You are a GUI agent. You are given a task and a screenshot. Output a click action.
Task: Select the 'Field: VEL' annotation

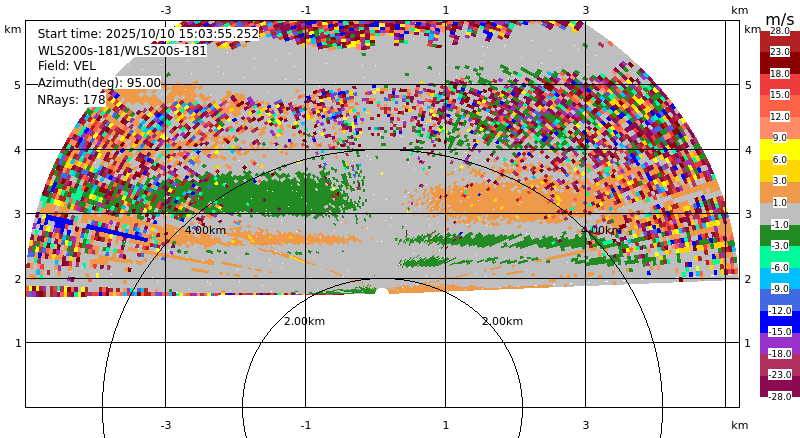(66, 66)
